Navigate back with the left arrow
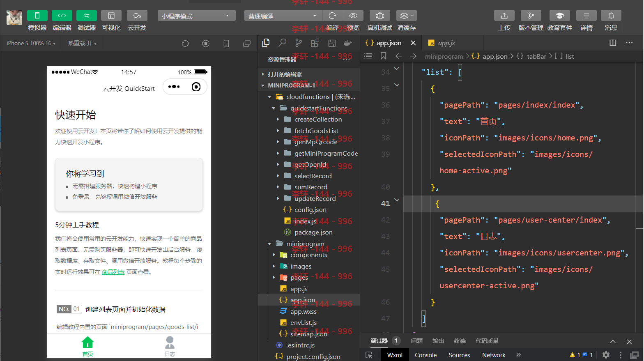Image resolution: width=644 pixels, height=361 pixels. pyautogui.click(x=398, y=56)
